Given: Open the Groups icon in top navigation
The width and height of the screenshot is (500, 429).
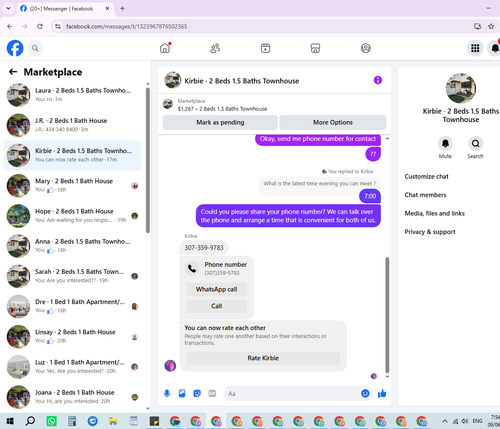Looking at the screenshot, I should tap(366, 48).
